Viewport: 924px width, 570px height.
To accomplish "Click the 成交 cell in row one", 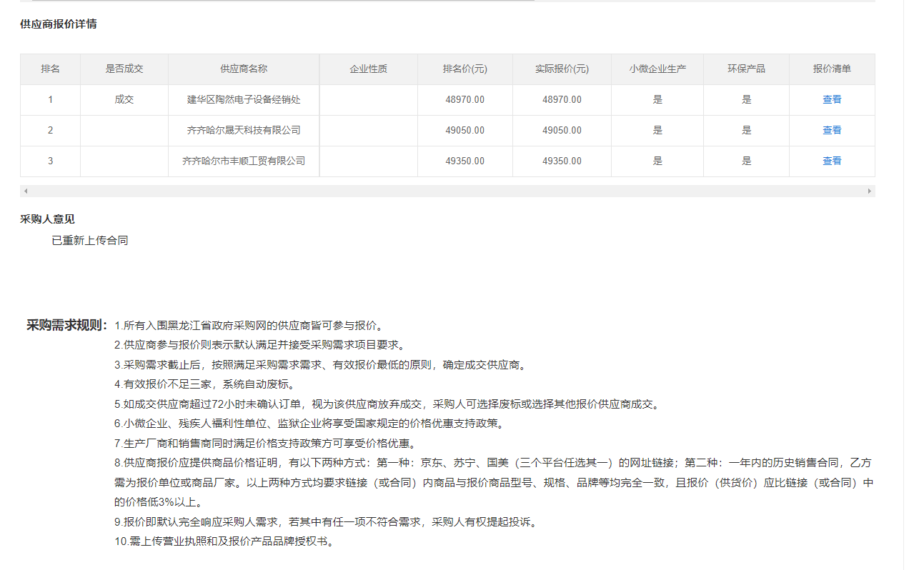I will click(x=123, y=99).
